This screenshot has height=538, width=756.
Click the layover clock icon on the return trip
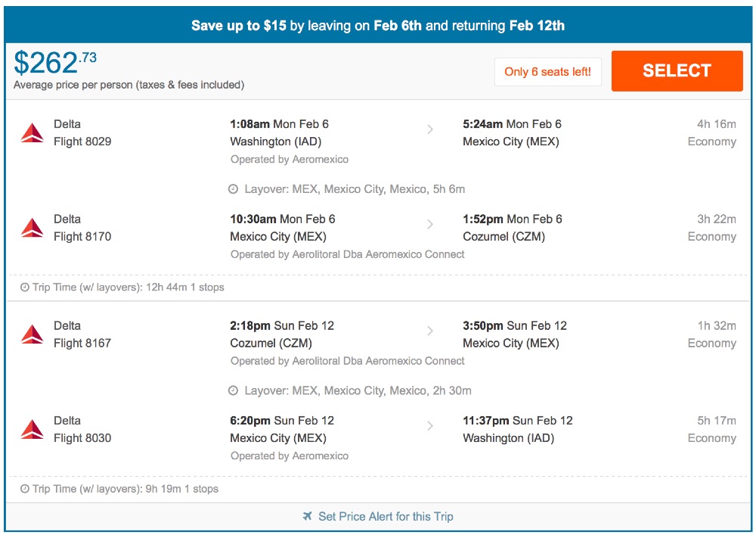pyautogui.click(x=234, y=390)
